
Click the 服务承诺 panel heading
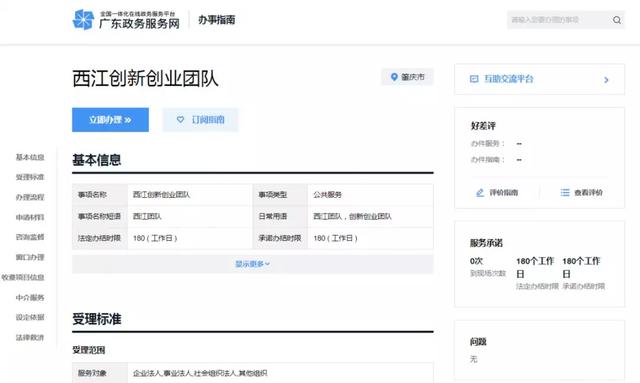tap(486, 243)
